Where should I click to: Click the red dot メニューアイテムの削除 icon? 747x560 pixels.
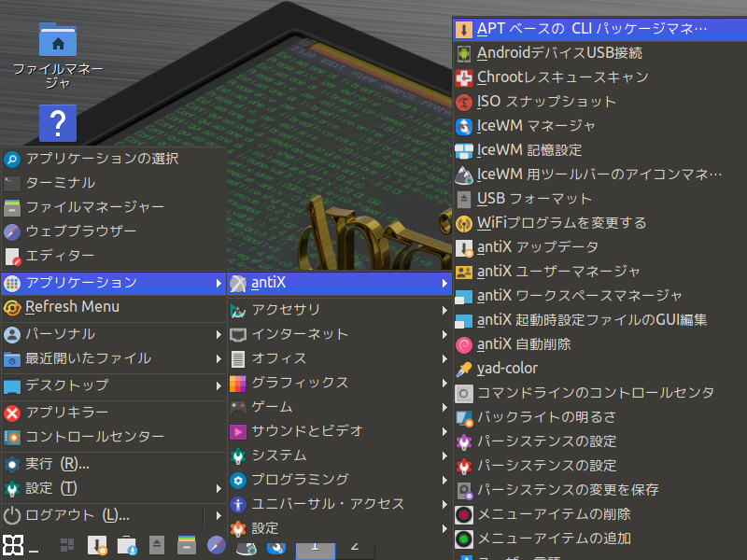coord(463,515)
